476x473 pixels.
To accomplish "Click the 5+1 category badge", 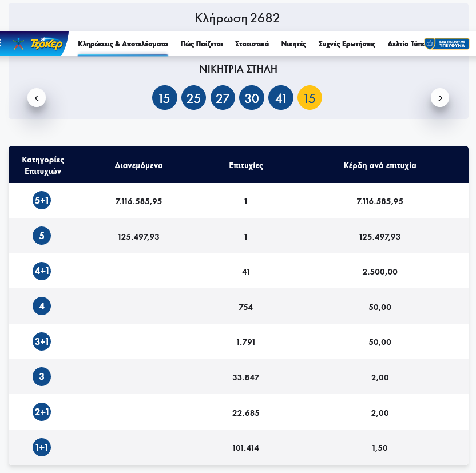I will coord(42,201).
